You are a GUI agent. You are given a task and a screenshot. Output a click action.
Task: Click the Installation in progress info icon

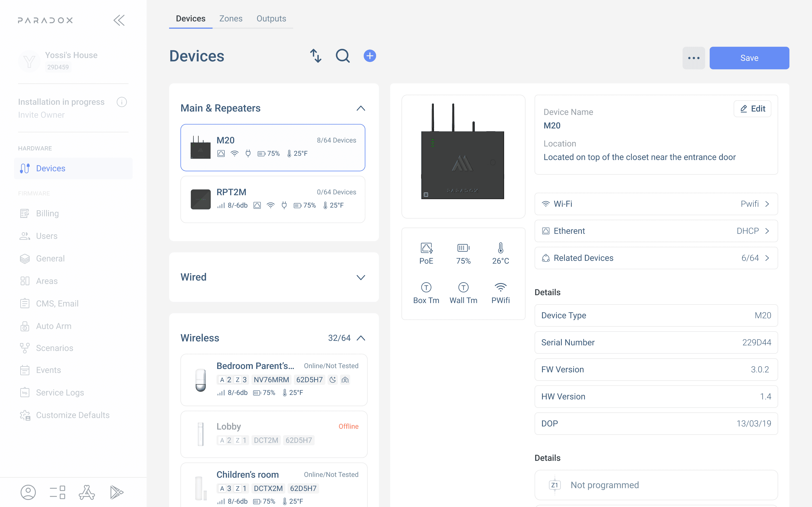coord(122,102)
